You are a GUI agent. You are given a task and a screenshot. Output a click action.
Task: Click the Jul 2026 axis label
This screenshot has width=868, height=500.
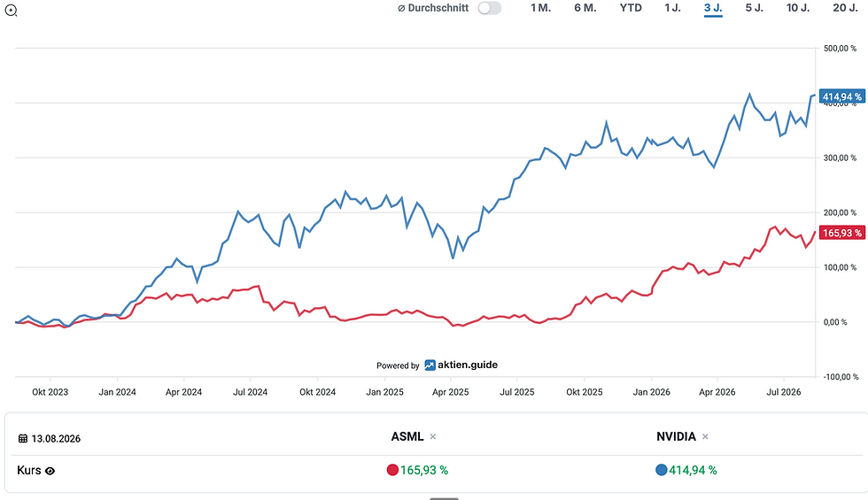pos(784,392)
